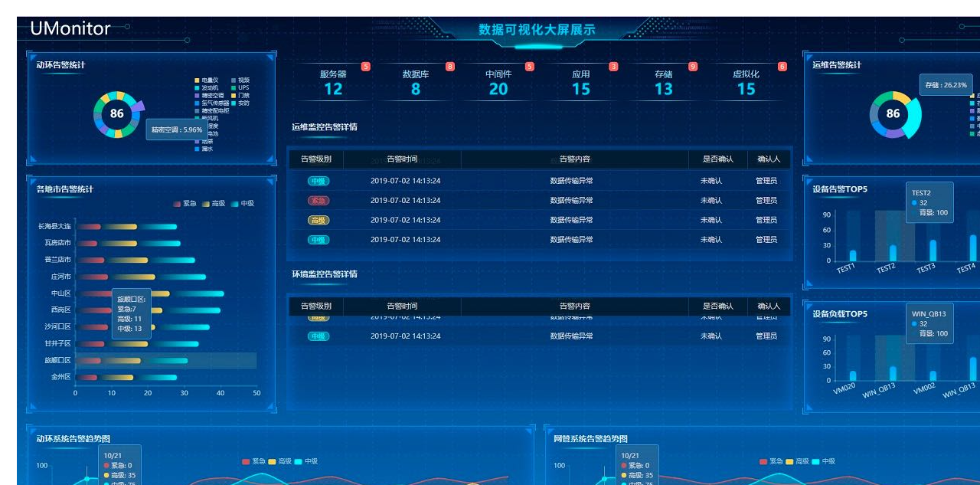Screen dimensions: 980x485
Task: Toggle the 电量仪 legend item
Action: tap(207, 80)
